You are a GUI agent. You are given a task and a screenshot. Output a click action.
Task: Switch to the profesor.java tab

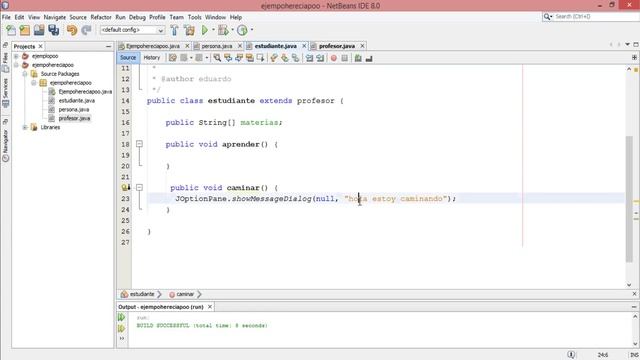(337, 46)
